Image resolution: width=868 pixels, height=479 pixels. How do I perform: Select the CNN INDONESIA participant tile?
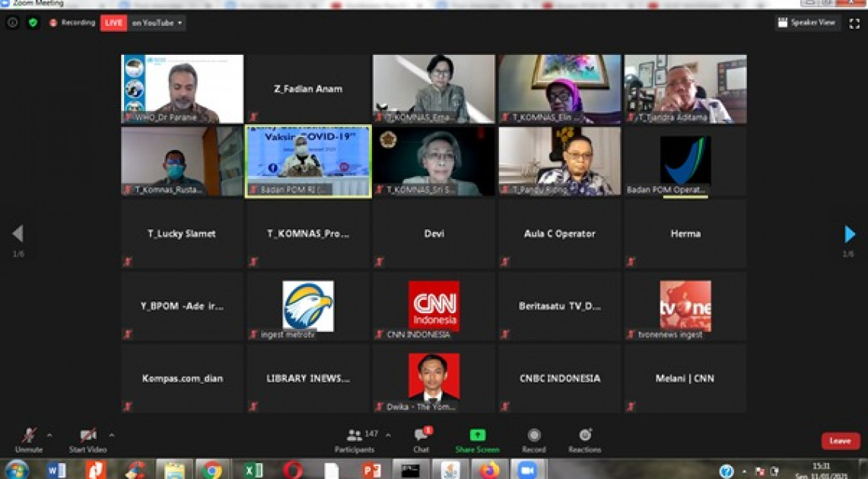434,306
